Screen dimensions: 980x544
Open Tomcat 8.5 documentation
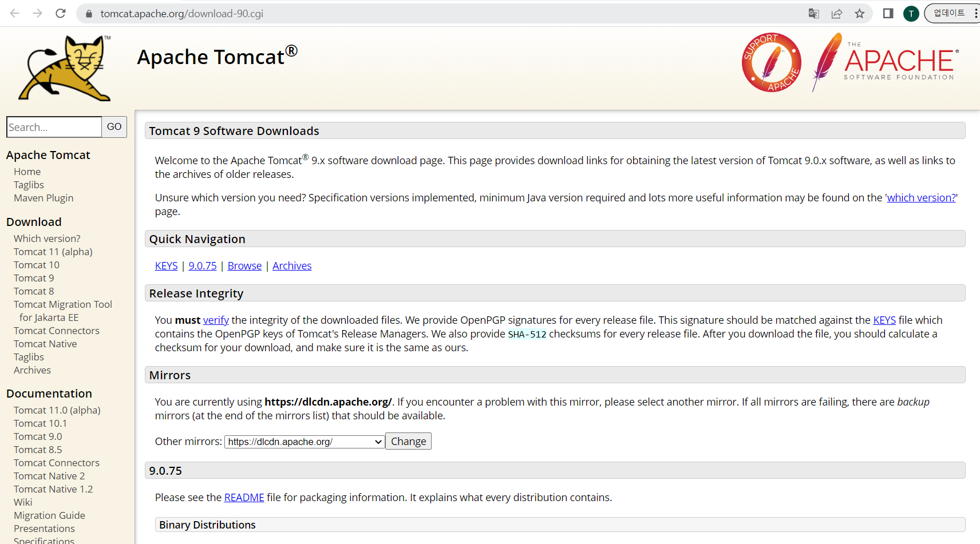tap(38, 450)
